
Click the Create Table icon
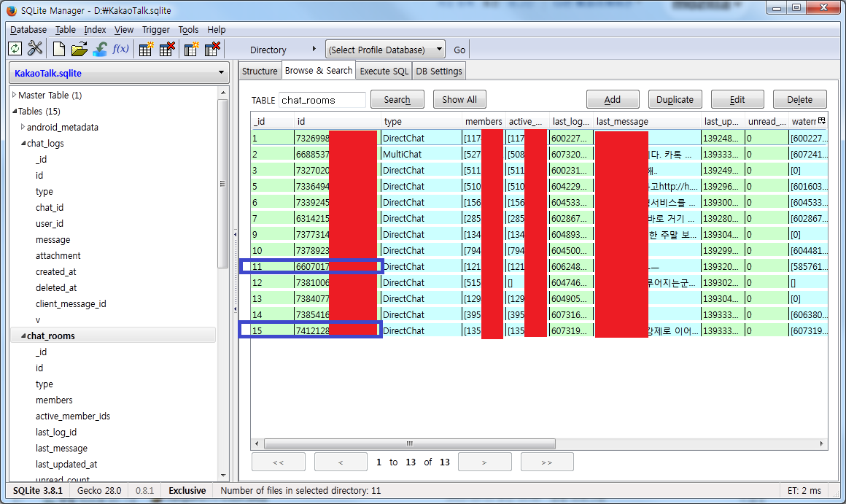[x=147, y=49]
